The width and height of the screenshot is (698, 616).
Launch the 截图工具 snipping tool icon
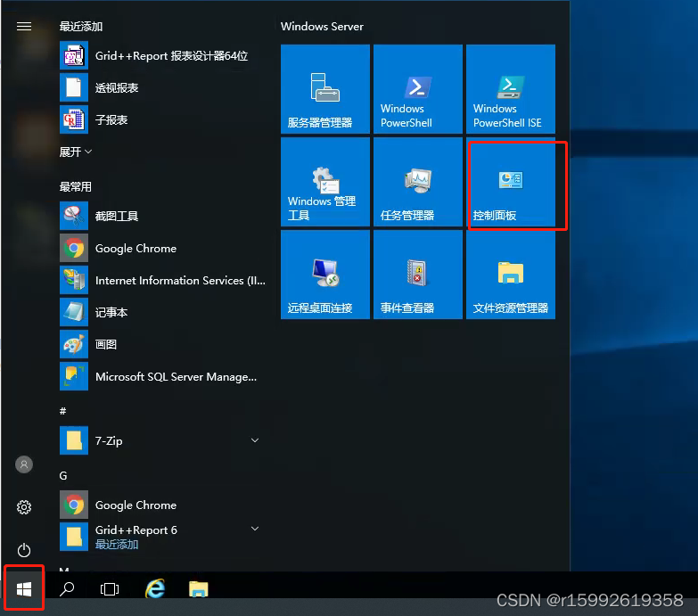[74, 216]
